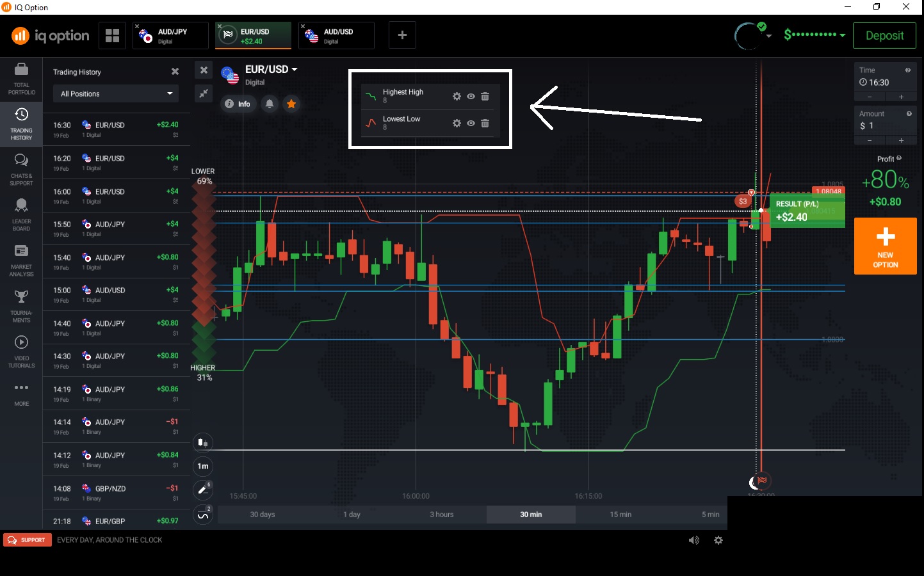Collapse chart panel with shrink arrows icon

point(204,93)
